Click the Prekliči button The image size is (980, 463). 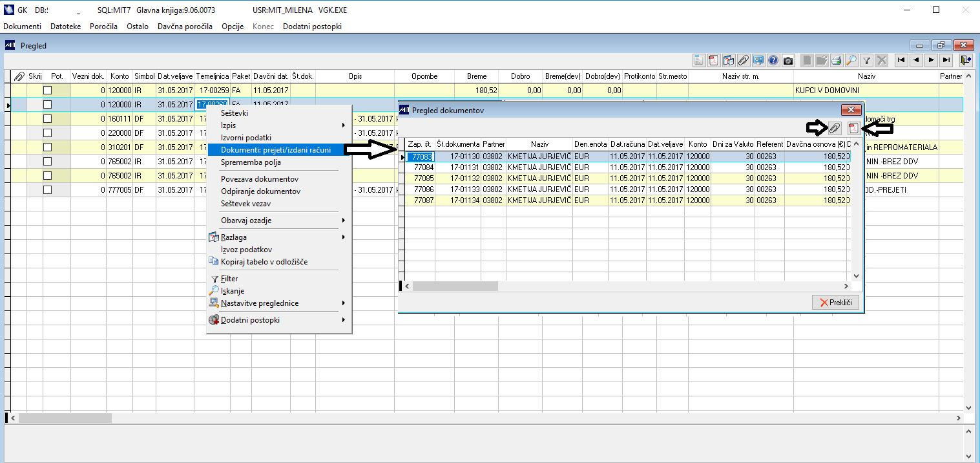point(835,302)
